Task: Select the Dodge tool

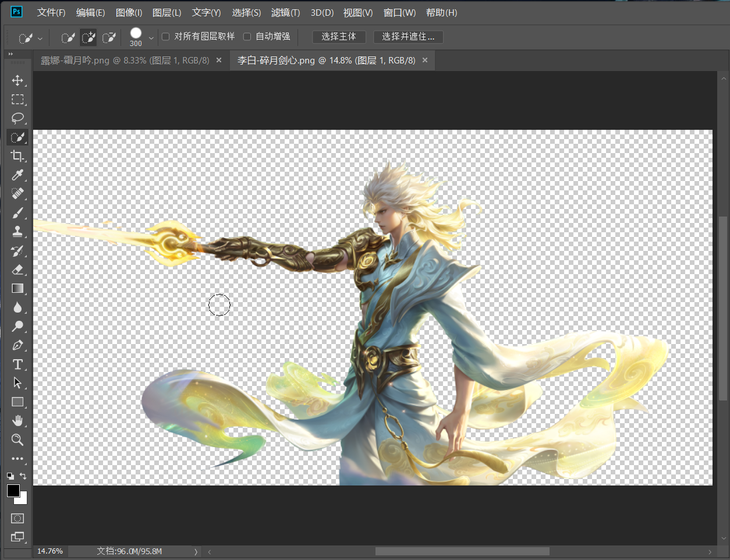Action: click(x=17, y=327)
